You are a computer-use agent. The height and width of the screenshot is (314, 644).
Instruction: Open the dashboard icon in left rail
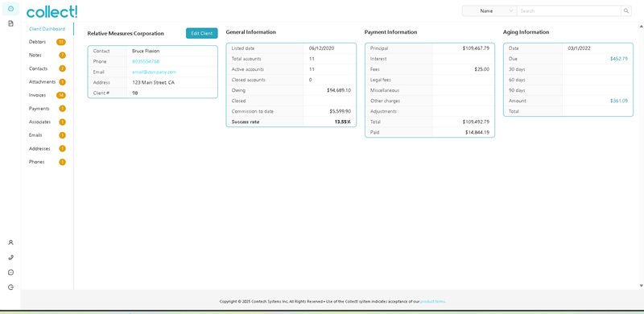click(10, 9)
